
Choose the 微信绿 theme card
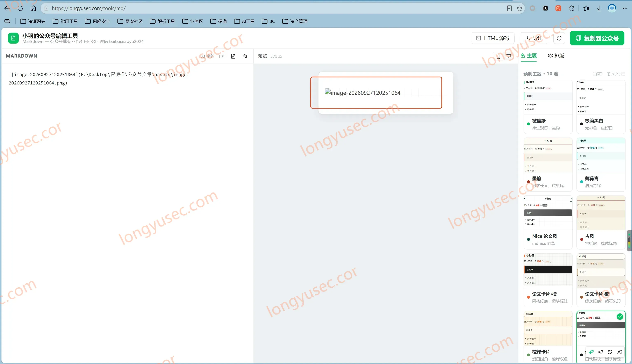coord(548,107)
